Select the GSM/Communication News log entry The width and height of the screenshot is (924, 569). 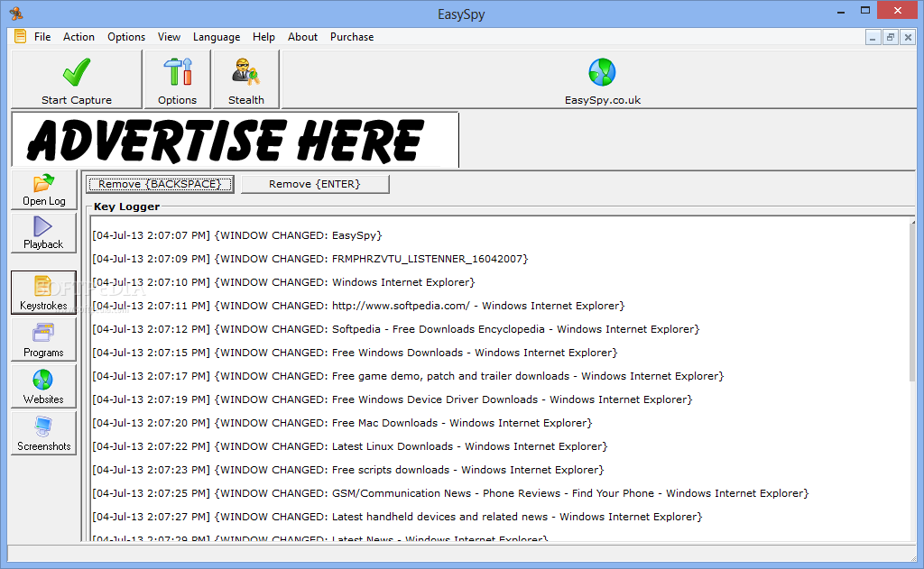coord(451,493)
